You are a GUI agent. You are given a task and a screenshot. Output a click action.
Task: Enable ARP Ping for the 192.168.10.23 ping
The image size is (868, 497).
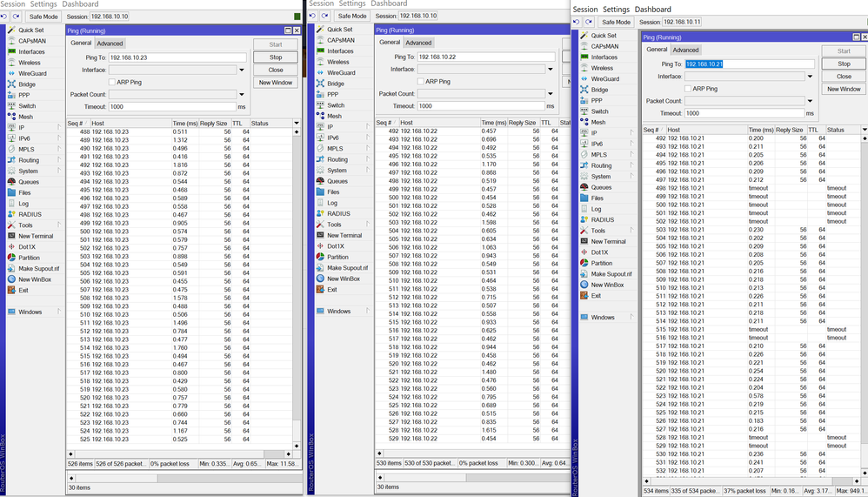click(x=113, y=82)
